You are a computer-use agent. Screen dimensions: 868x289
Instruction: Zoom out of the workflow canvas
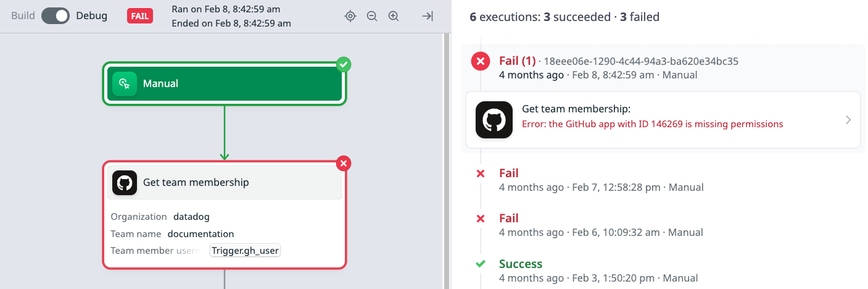372,16
